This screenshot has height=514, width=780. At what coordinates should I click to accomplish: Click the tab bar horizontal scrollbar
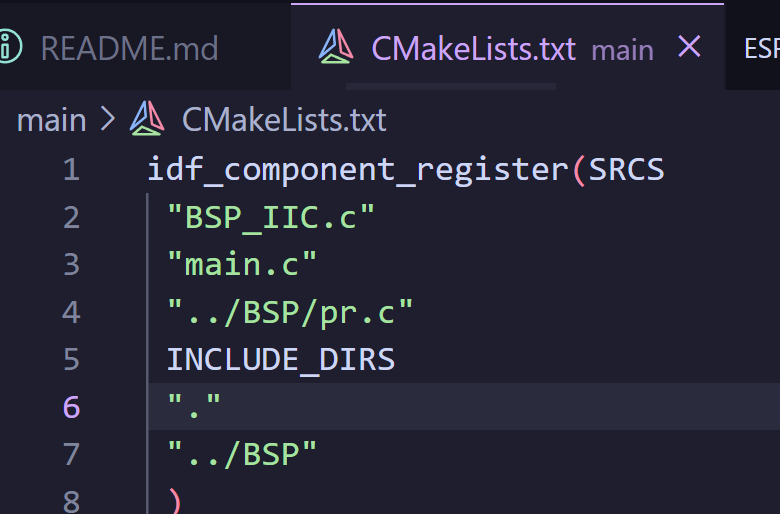pyautogui.click(x=451, y=87)
